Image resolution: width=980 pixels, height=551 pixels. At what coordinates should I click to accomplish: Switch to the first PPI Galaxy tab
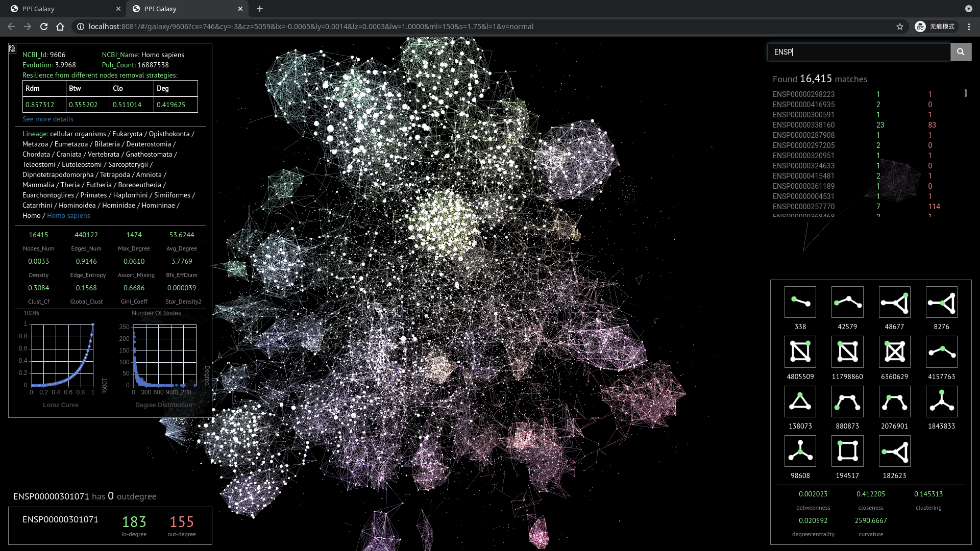61,9
